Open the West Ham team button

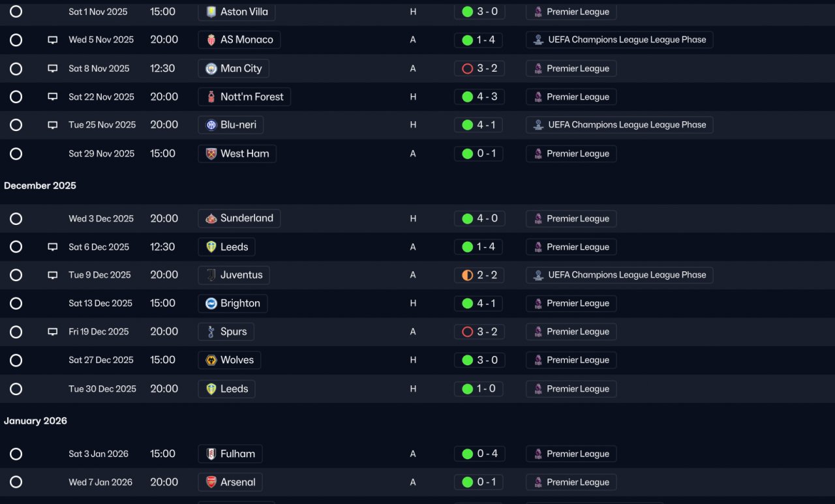[237, 154]
